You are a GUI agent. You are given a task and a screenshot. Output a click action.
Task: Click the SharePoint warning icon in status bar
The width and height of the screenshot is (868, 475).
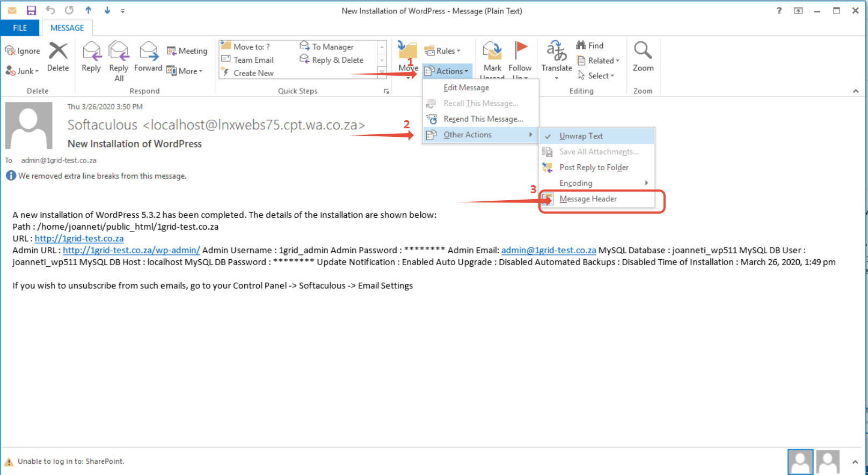[x=9, y=462]
